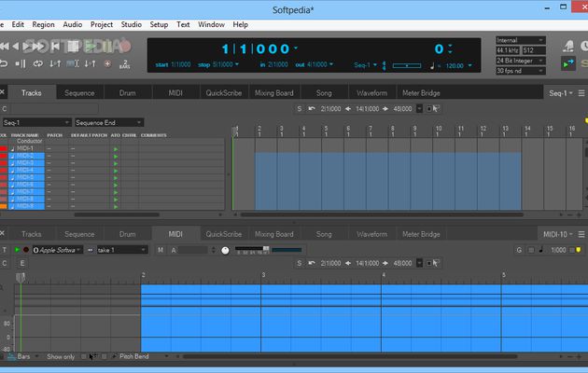This screenshot has width=588, height=373.
Task: Click the double-arrow rewind transport button
Action: click(4, 47)
